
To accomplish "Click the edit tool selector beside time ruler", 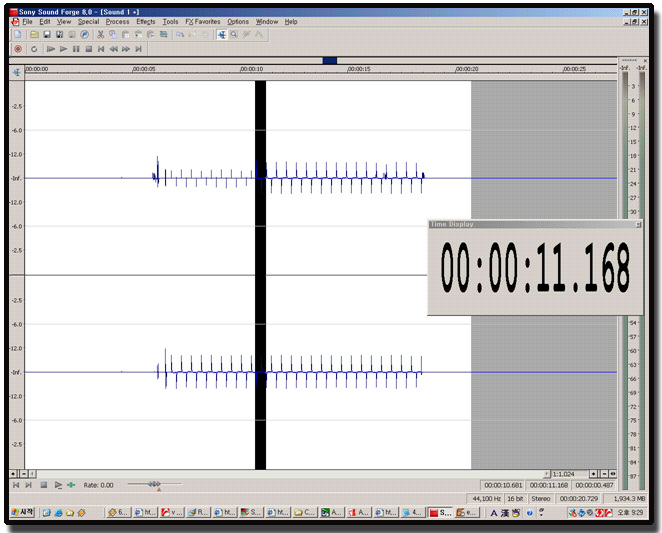I will 16,72.
